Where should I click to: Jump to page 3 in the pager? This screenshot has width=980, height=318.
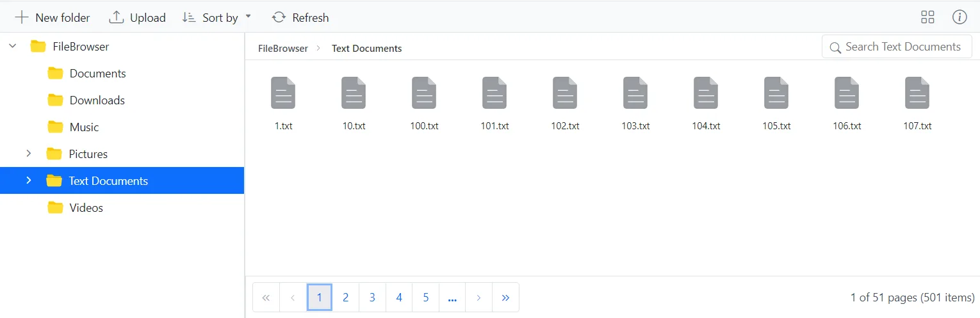(372, 298)
